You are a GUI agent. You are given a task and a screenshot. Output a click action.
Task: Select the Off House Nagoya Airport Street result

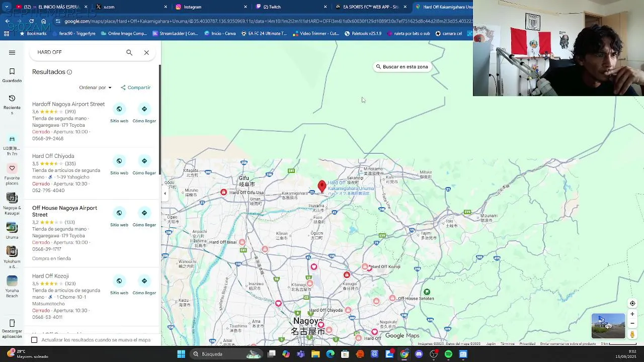click(64, 211)
